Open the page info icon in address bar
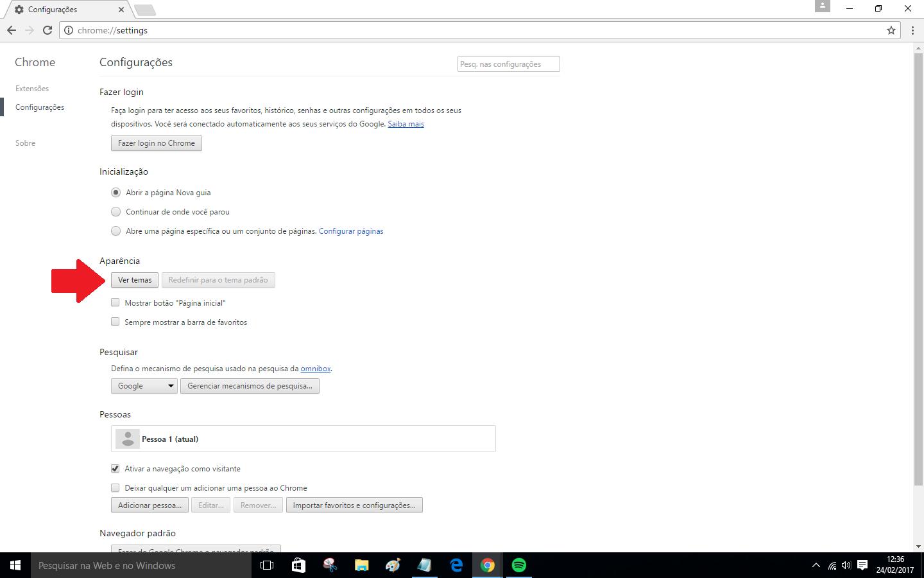The height and width of the screenshot is (578, 924). (67, 30)
